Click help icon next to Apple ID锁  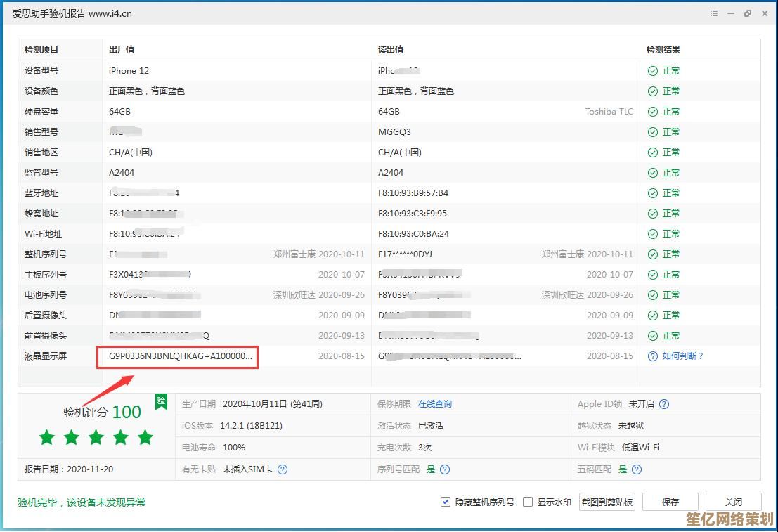(x=664, y=404)
